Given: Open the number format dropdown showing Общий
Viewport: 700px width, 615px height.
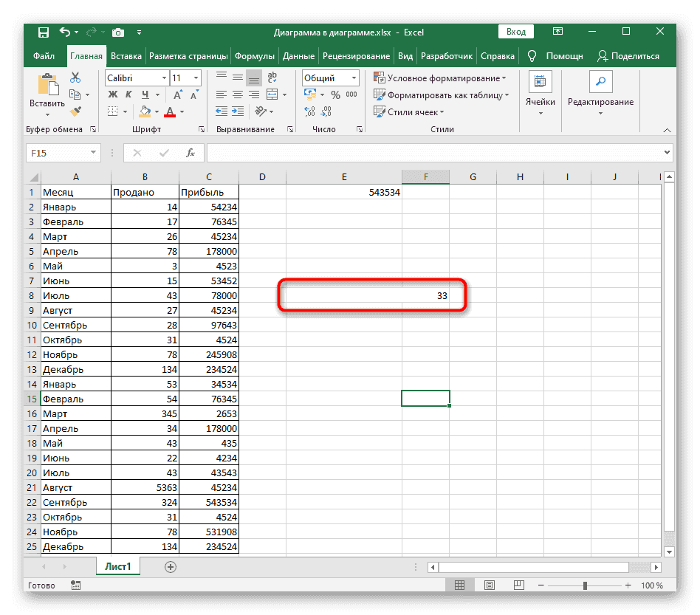Looking at the screenshot, I should 353,78.
